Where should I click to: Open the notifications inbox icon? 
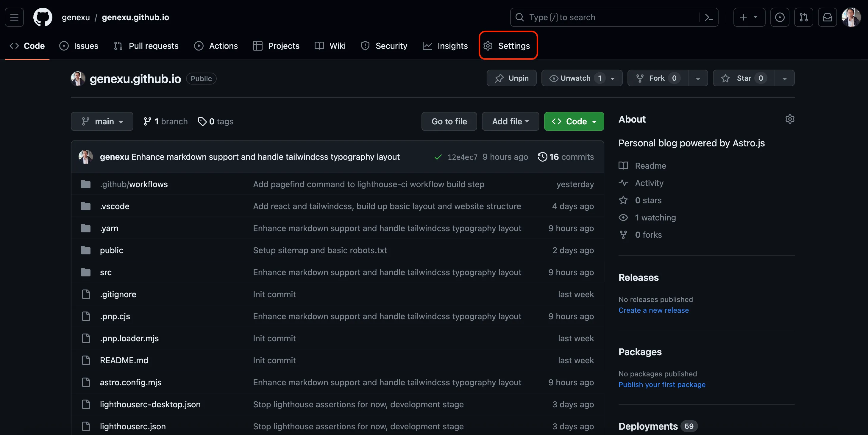tap(827, 17)
